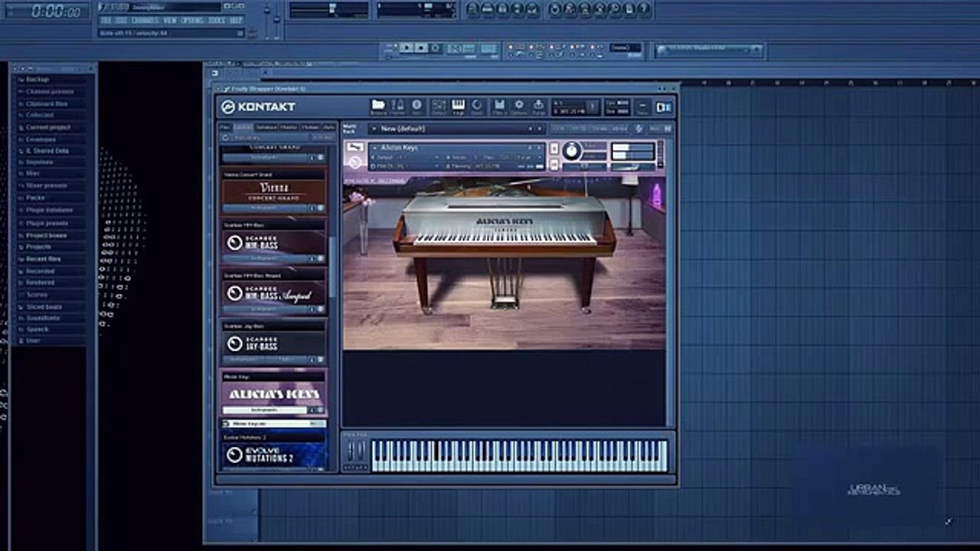Screen dimensions: 980x551
Task: Open Kontakt Info icon
Action: [417, 106]
